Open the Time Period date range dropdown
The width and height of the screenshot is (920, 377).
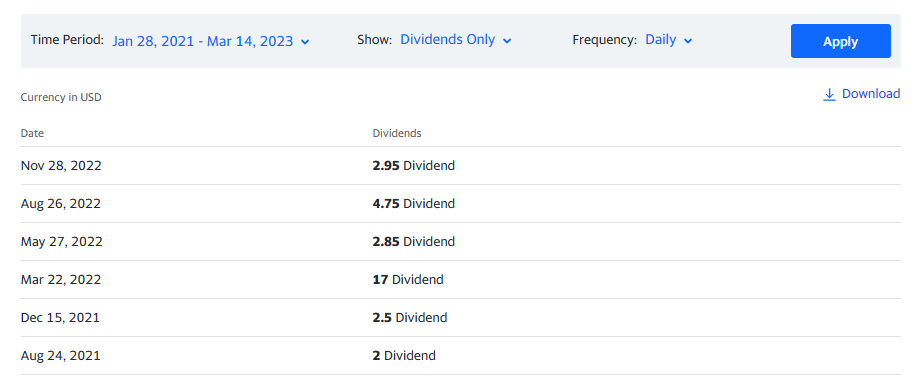211,41
